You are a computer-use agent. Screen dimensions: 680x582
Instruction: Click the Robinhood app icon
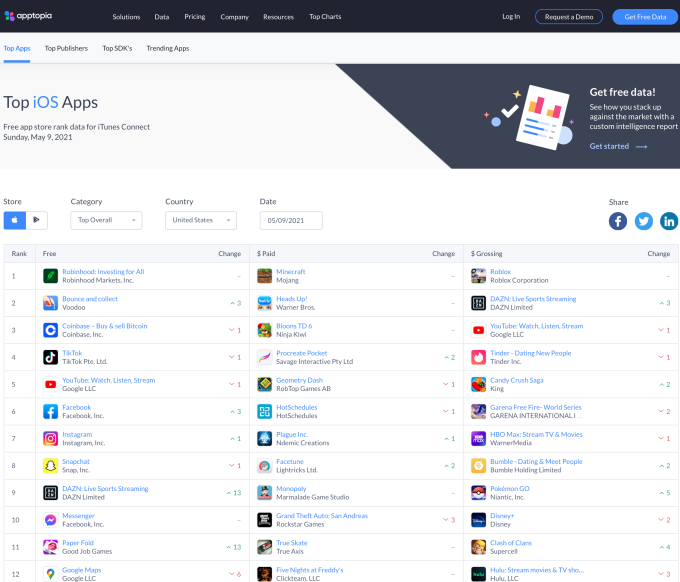coord(50,275)
